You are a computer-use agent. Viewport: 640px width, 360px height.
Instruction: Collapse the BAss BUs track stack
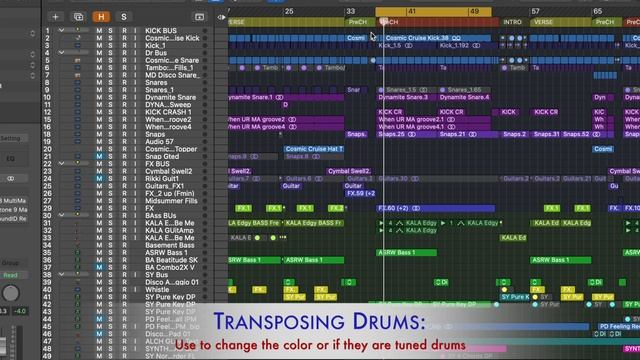point(61,215)
